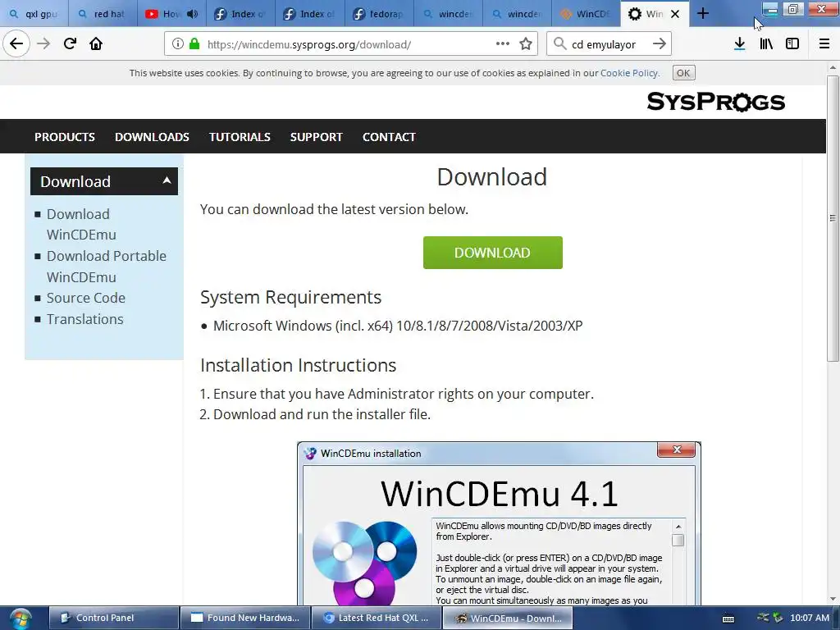The height and width of the screenshot is (630, 840).
Task: View the green padlock connection details
Action: click(x=194, y=44)
